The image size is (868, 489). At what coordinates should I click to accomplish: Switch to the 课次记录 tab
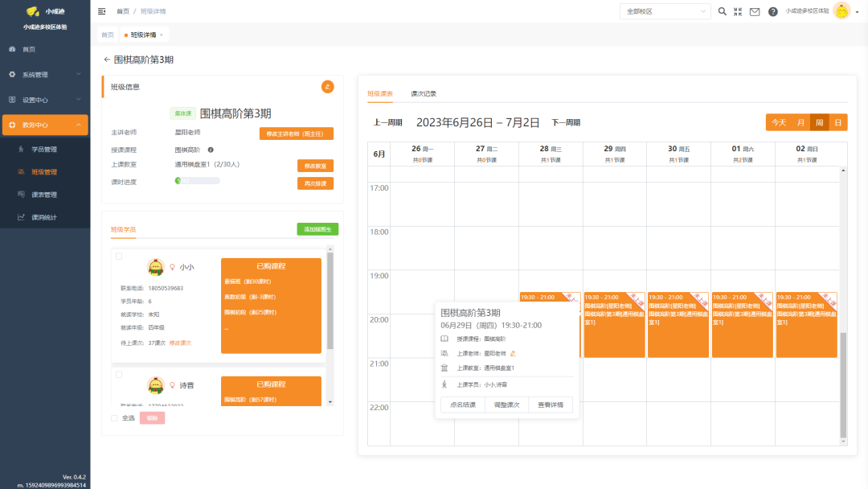424,93
